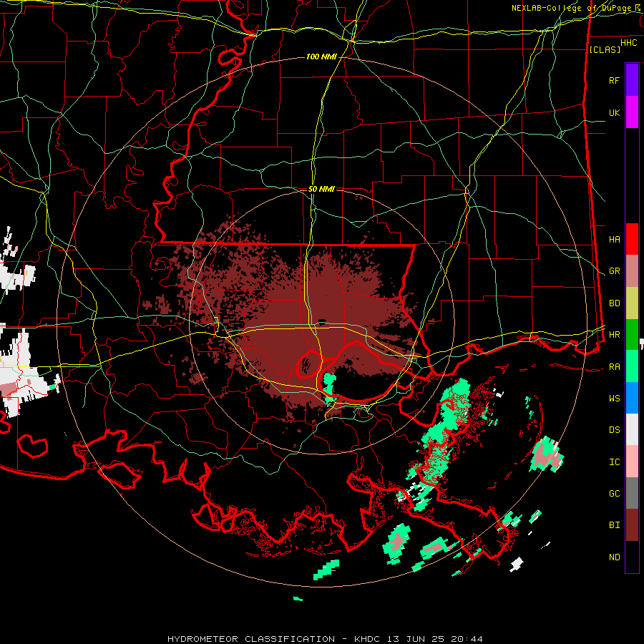This screenshot has height=644, width=644.
Task: Click the GR legend label
Action: coord(614,271)
